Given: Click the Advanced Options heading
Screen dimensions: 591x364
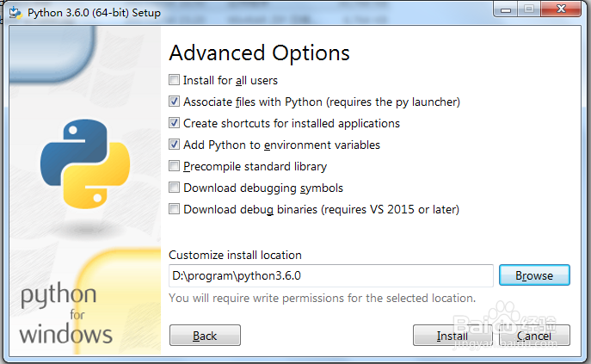Looking at the screenshot, I should pyautogui.click(x=259, y=52).
